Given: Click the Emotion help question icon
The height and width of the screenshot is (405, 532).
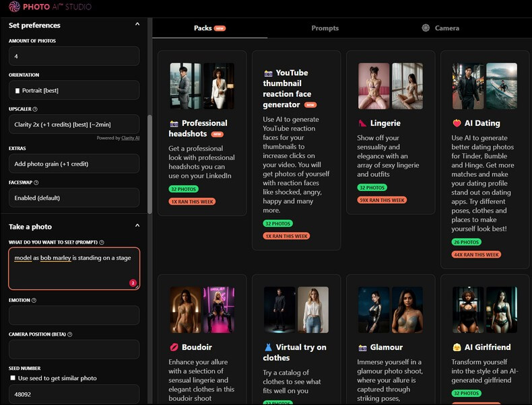Looking at the screenshot, I should click(34, 300).
